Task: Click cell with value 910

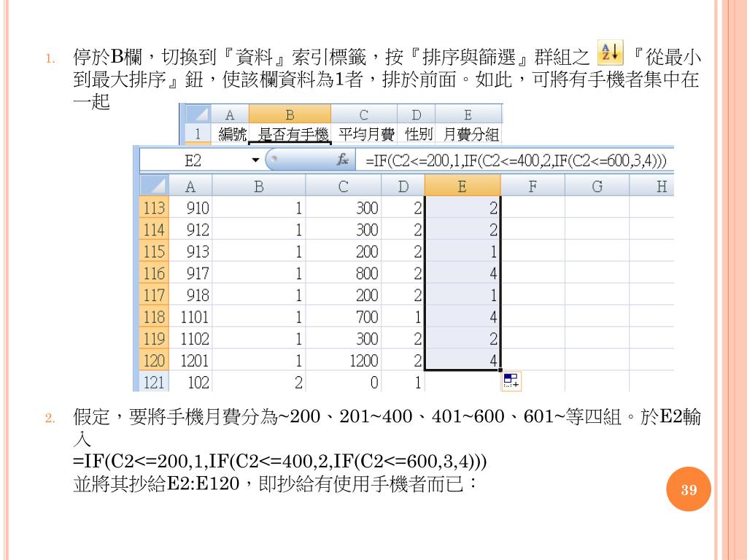Action: (190, 208)
